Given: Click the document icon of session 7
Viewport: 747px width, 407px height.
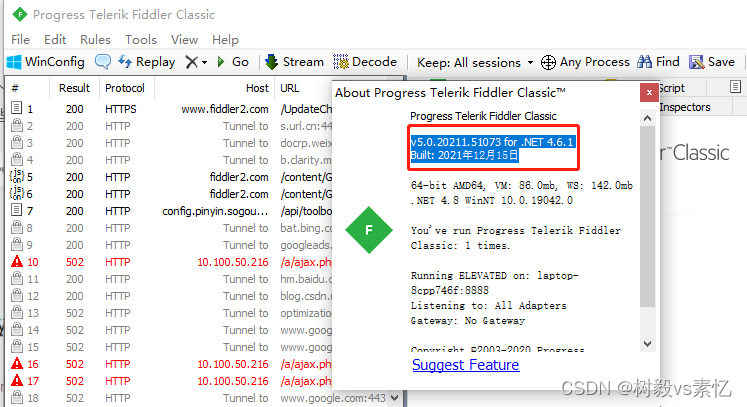Looking at the screenshot, I should point(17,210).
